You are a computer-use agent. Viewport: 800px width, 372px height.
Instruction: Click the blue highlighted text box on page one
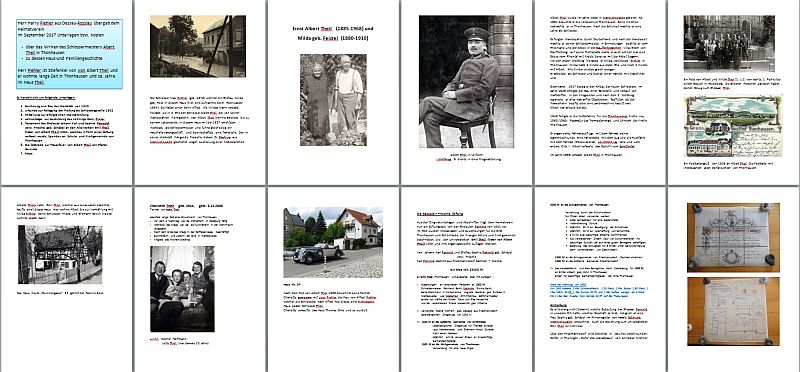69,54
